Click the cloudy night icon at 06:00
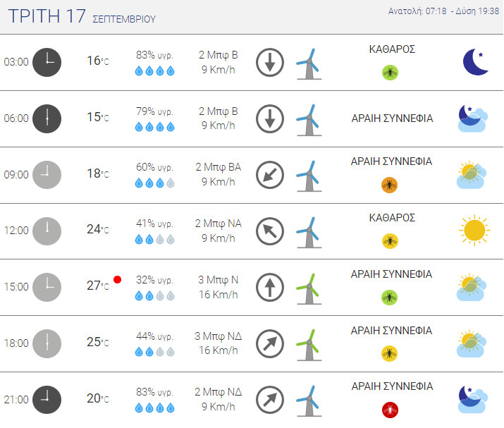 (472, 118)
